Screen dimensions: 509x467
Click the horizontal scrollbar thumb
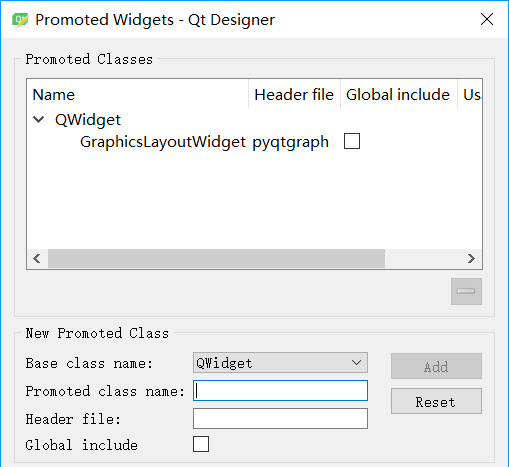coord(216,258)
